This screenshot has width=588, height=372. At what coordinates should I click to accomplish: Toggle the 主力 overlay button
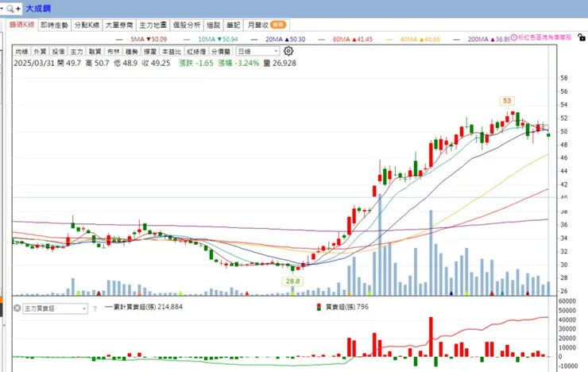coord(76,52)
